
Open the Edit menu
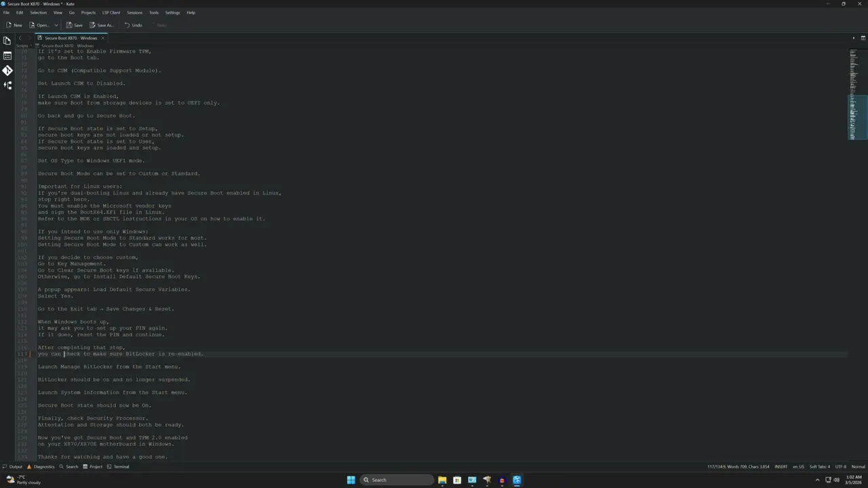(x=20, y=12)
